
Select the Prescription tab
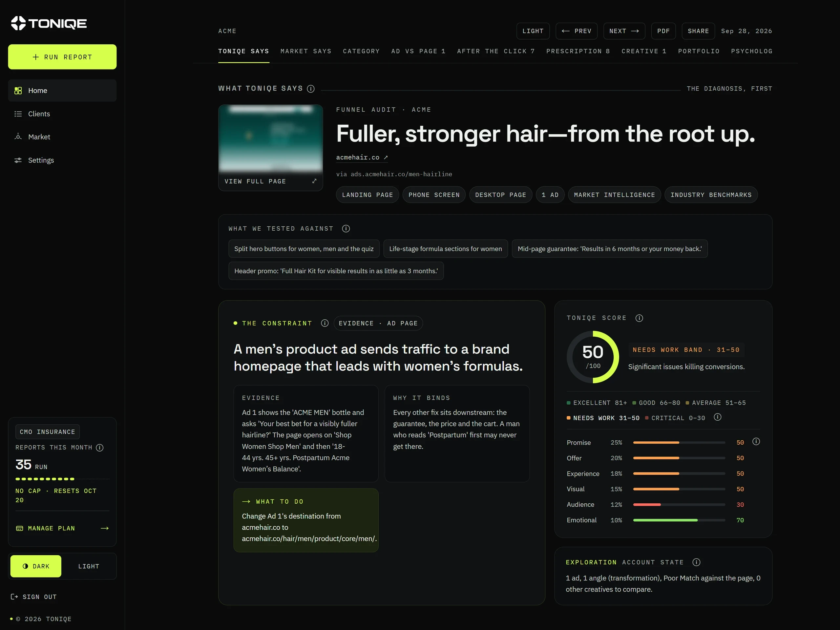coord(578,51)
